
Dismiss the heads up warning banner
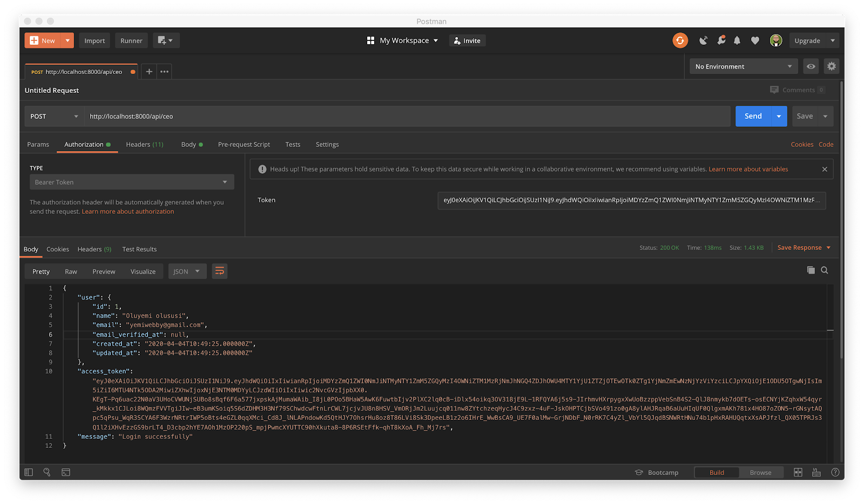[x=825, y=169]
